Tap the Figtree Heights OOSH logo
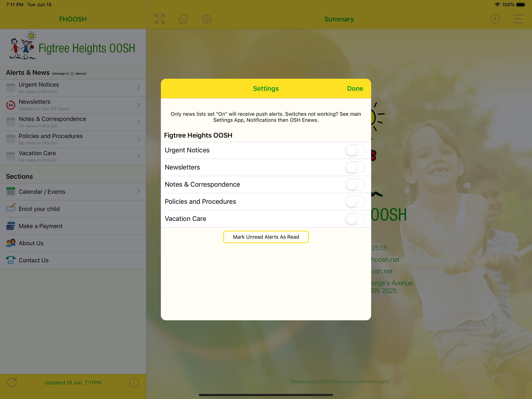 point(72,46)
